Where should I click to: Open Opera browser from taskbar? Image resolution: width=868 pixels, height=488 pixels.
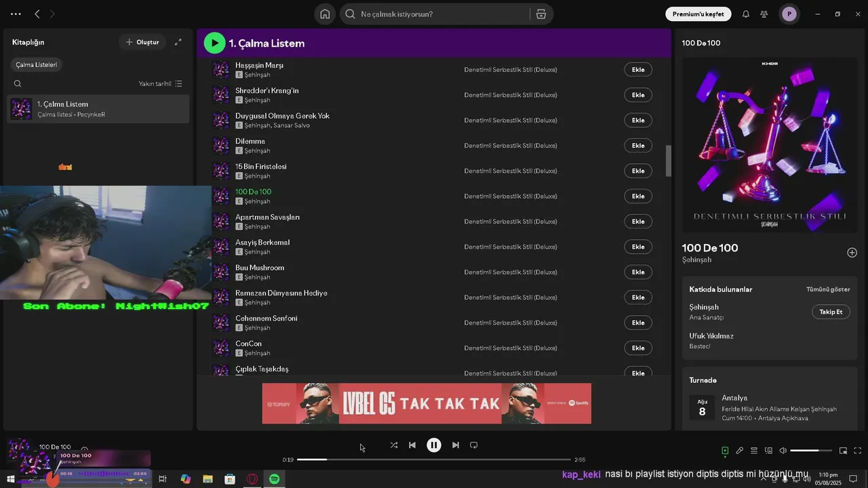[252, 479]
